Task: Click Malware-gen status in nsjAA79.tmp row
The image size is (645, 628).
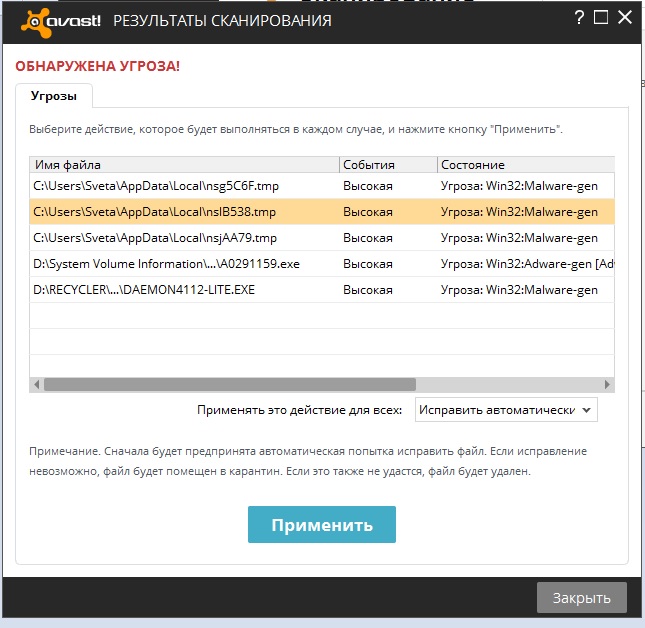Action: point(519,238)
